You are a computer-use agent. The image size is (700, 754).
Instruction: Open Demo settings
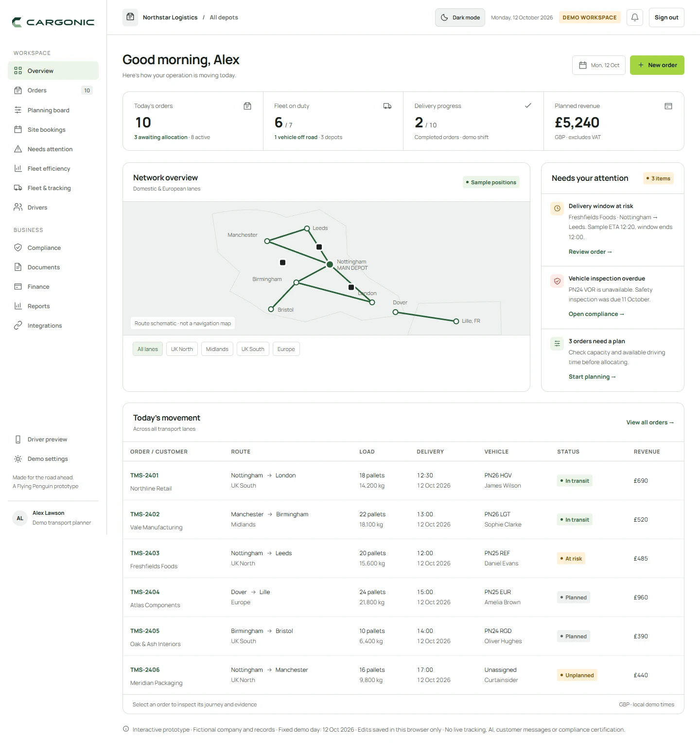coord(53,459)
